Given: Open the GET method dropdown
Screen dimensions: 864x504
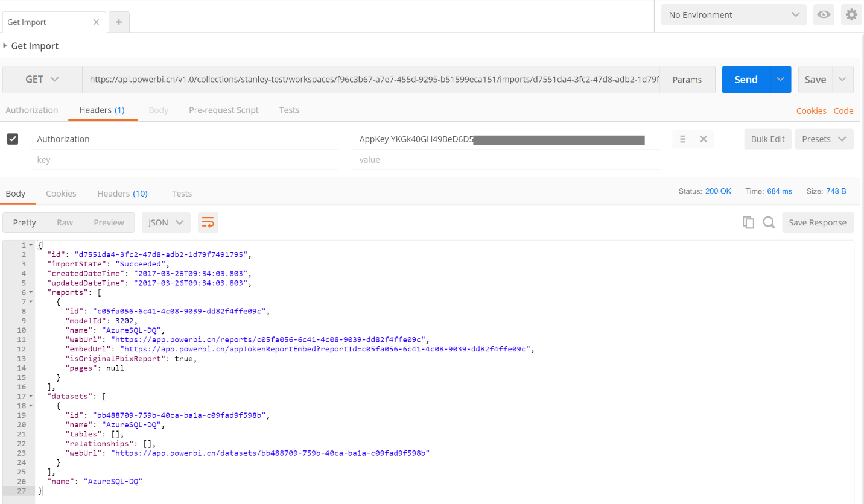Looking at the screenshot, I should coord(42,80).
